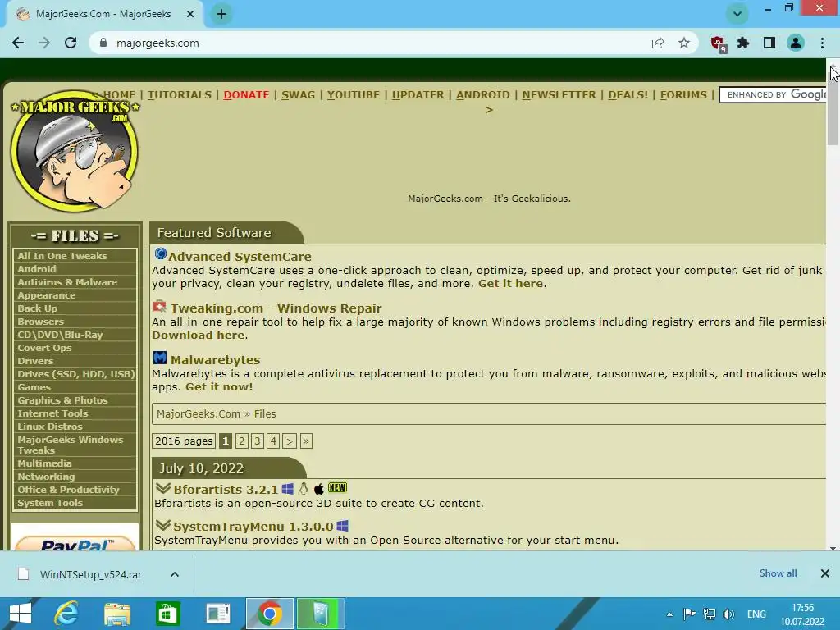Show all downloads
The height and width of the screenshot is (630, 840).
(x=778, y=573)
